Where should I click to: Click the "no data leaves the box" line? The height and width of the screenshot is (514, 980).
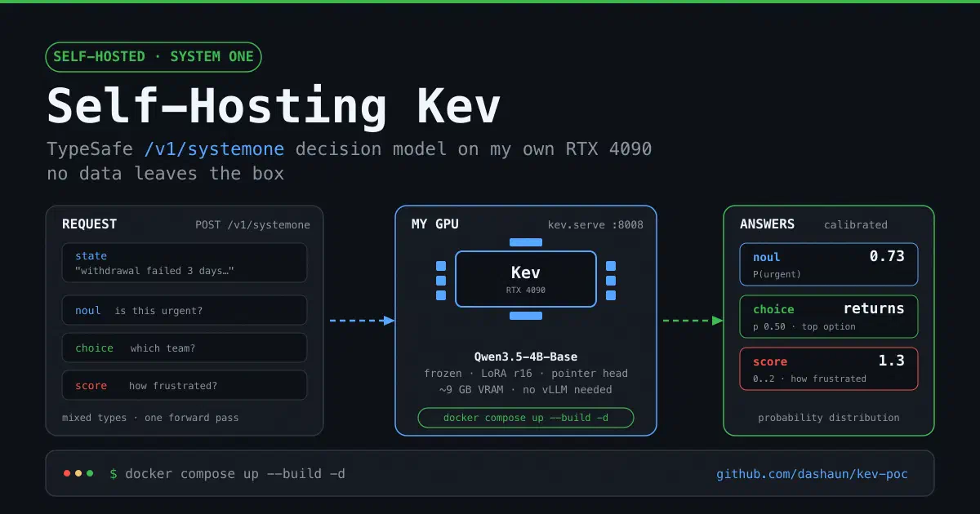tap(166, 173)
